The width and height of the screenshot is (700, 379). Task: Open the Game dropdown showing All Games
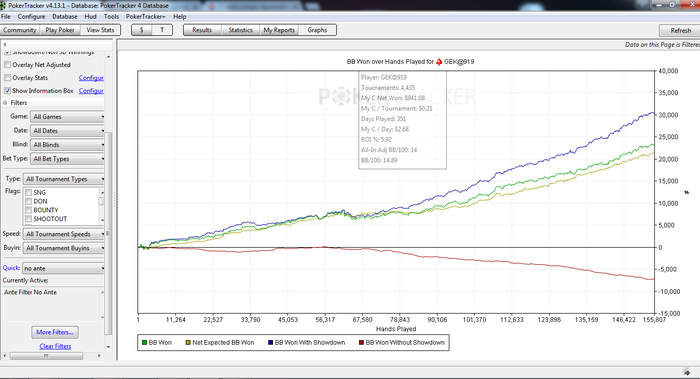click(x=67, y=117)
